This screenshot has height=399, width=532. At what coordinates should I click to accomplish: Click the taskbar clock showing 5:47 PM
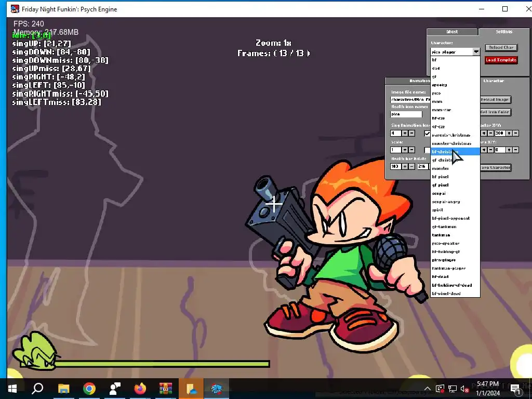click(488, 389)
